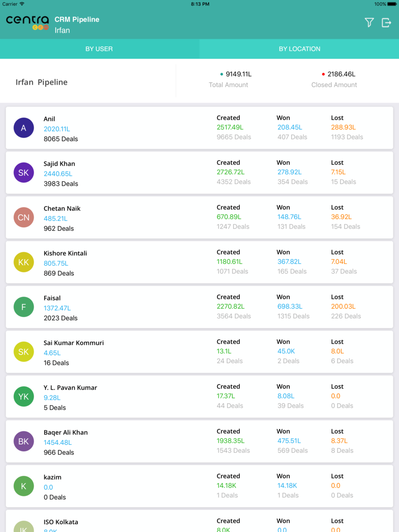This screenshot has height=532, width=399.
Task: Click Chetan Naik's CN avatar
Action: [x=24, y=217]
